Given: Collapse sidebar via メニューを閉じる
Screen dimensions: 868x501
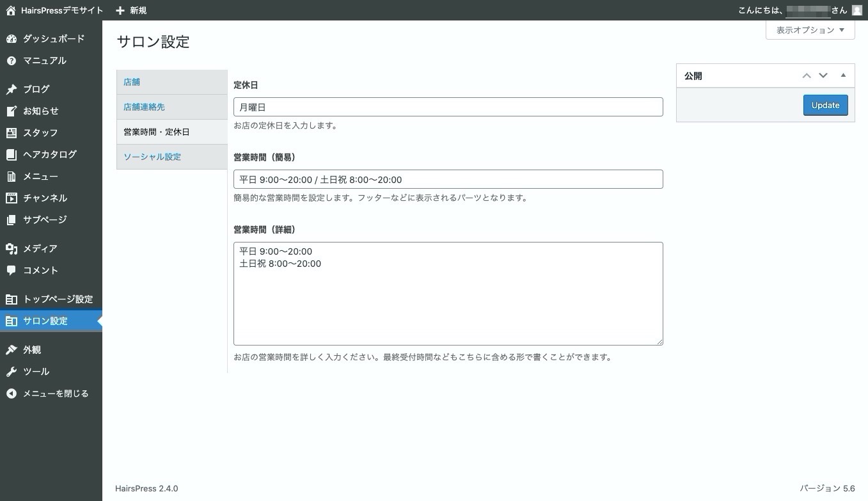Looking at the screenshot, I should pos(55,394).
